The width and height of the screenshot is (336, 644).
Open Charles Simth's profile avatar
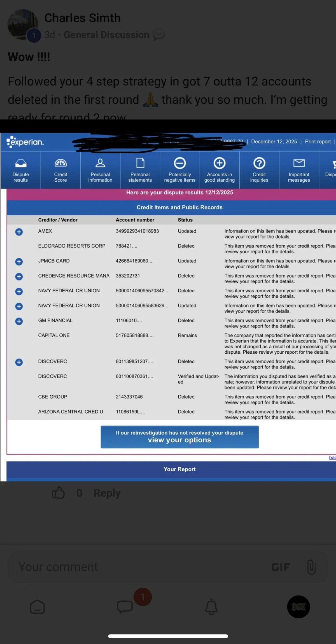23,25
